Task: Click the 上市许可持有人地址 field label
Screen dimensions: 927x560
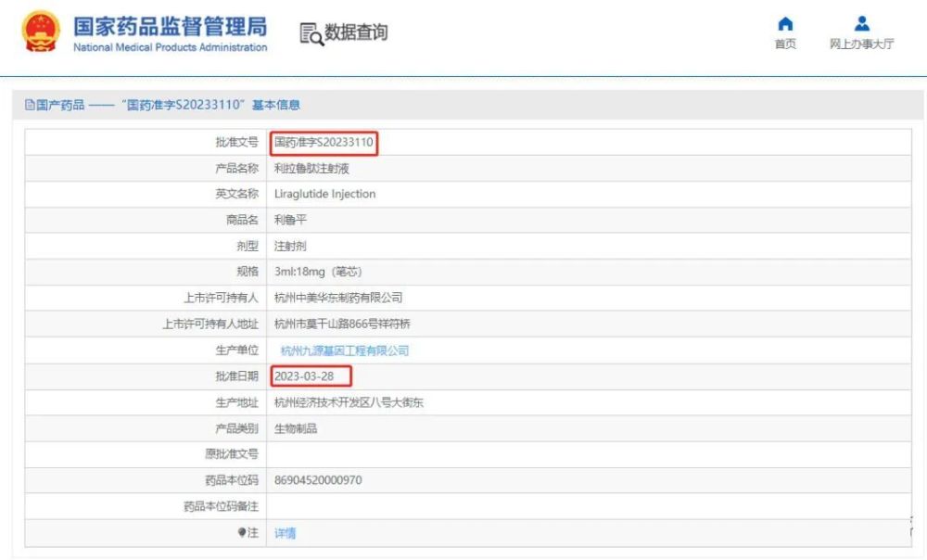Action: 210,325
